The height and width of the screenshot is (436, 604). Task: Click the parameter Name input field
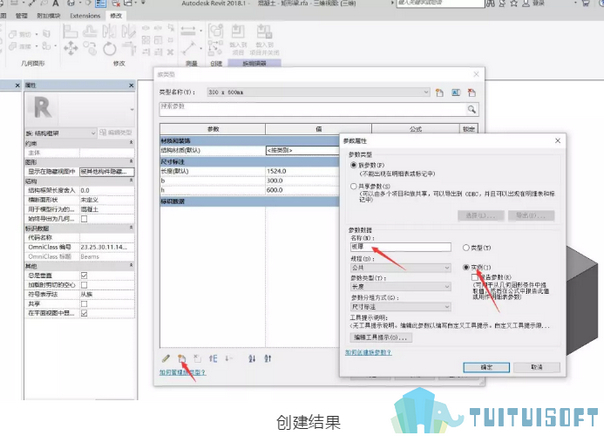point(400,247)
